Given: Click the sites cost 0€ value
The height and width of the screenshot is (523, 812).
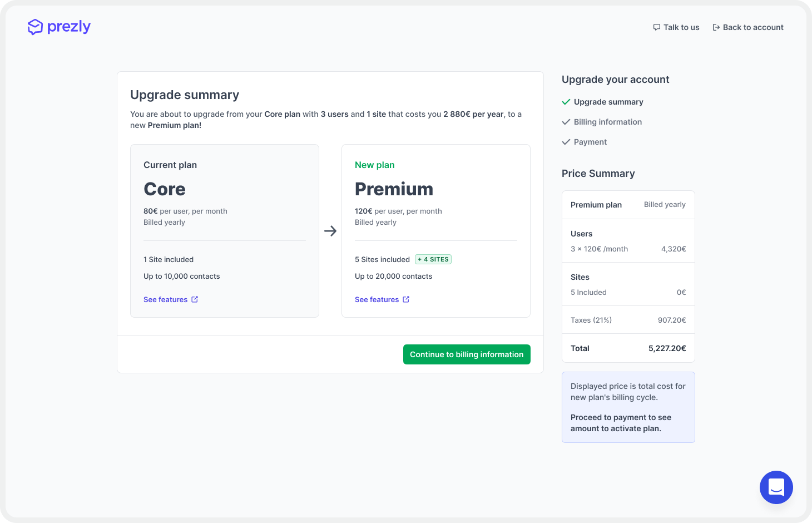Looking at the screenshot, I should point(681,292).
